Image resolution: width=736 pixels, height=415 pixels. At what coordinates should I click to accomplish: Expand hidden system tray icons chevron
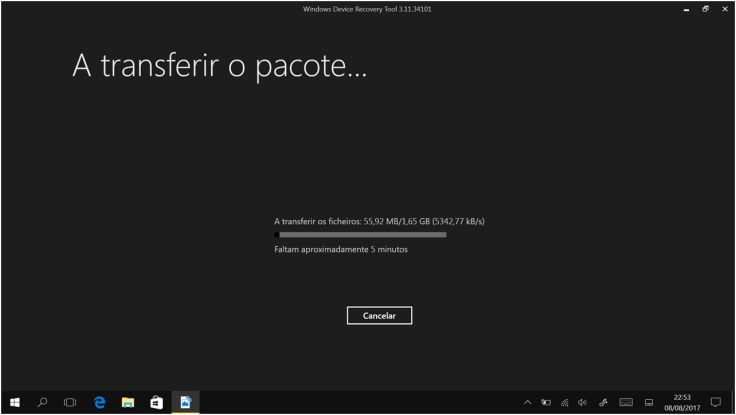coord(528,403)
